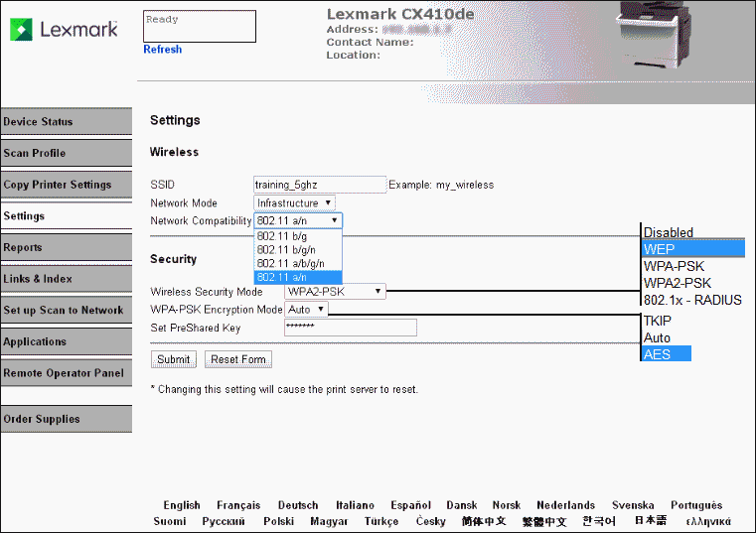Select TKIP encryption option
Image resolution: width=756 pixels, height=533 pixels.
coord(658,321)
